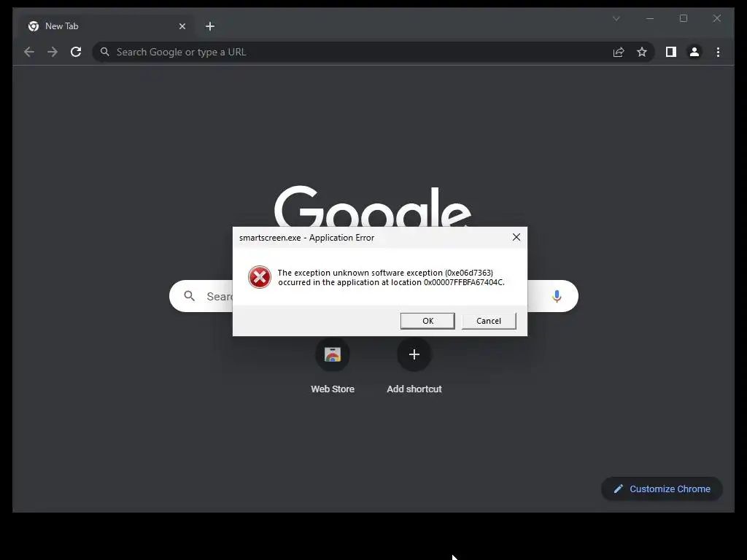Close the Chrome window

pos(716,18)
